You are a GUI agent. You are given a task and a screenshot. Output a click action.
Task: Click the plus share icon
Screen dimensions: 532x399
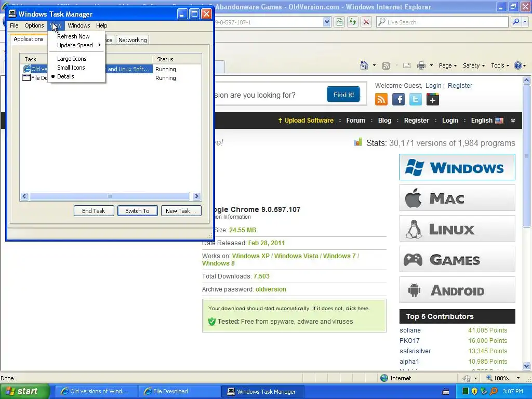[433, 99]
